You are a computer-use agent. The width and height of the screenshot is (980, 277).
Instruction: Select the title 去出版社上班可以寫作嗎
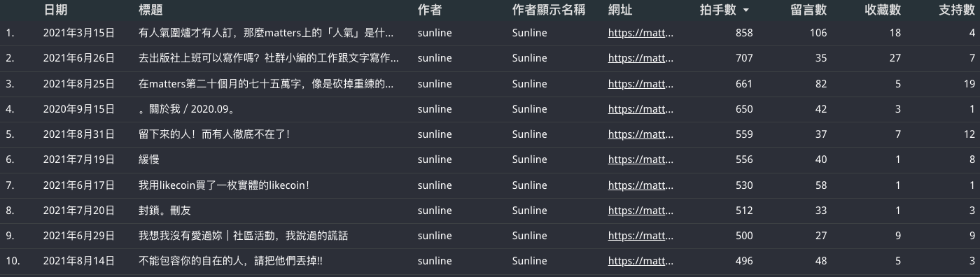pyautogui.click(x=269, y=58)
